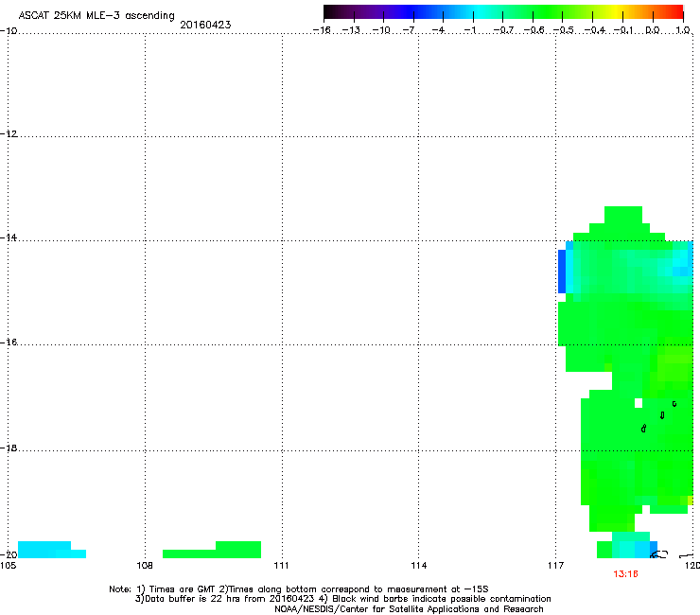
Task: Click the 105 longitude axis label
Action: 9,566
